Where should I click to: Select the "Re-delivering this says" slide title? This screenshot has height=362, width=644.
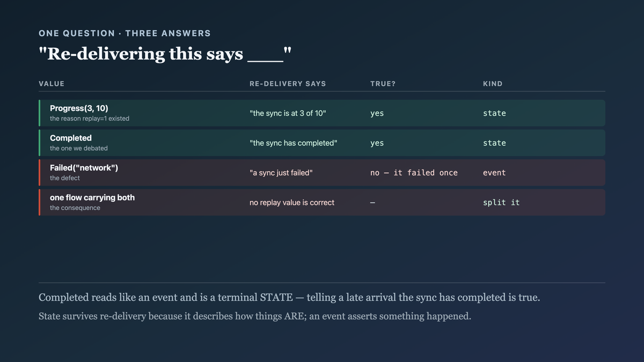coord(165,54)
